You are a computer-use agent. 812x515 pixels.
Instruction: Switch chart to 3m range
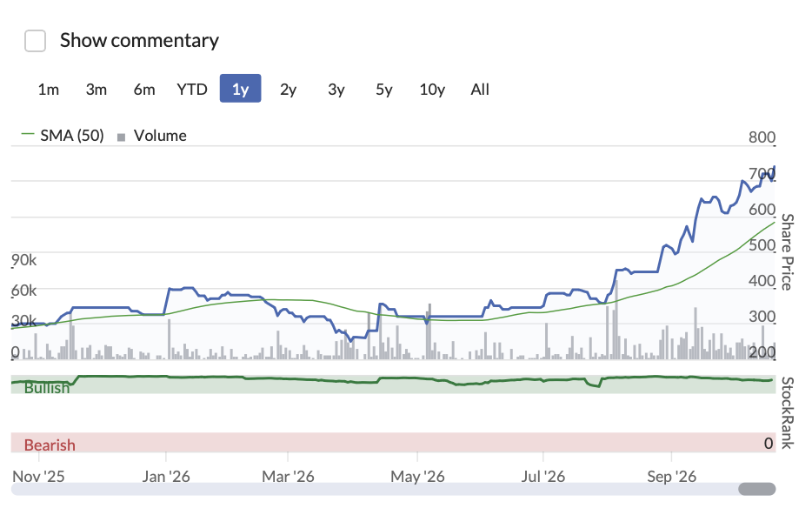click(97, 89)
